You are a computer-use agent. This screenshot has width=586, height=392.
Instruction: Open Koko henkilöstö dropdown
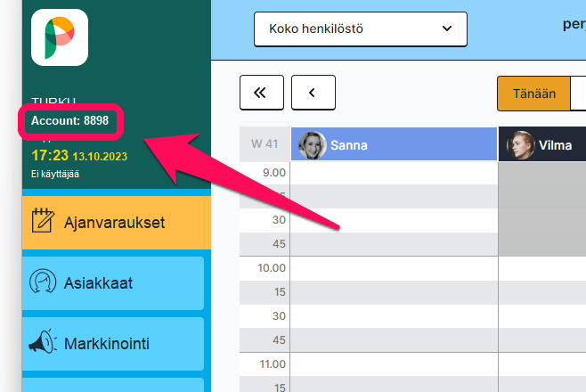point(360,29)
